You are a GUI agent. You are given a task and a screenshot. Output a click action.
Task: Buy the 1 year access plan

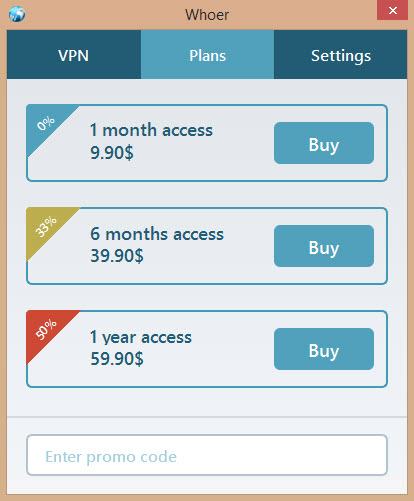[324, 349]
